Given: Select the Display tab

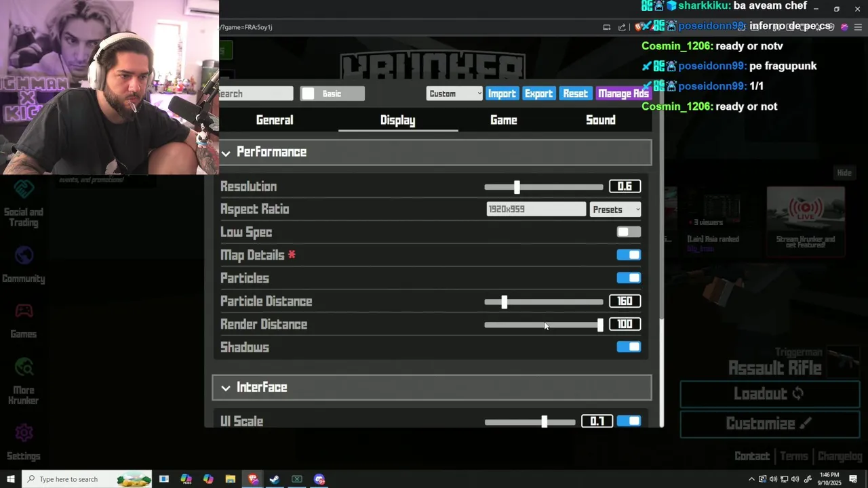Looking at the screenshot, I should click(x=398, y=120).
